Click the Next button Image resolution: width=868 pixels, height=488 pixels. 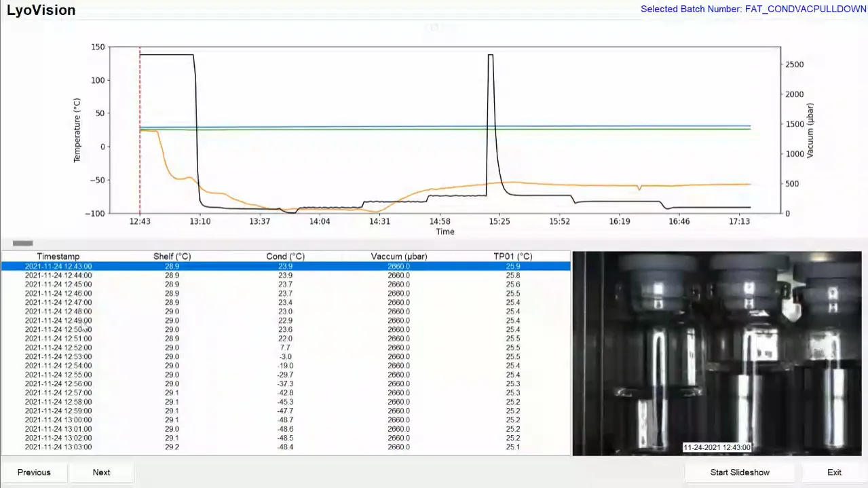(x=101, y=472)
